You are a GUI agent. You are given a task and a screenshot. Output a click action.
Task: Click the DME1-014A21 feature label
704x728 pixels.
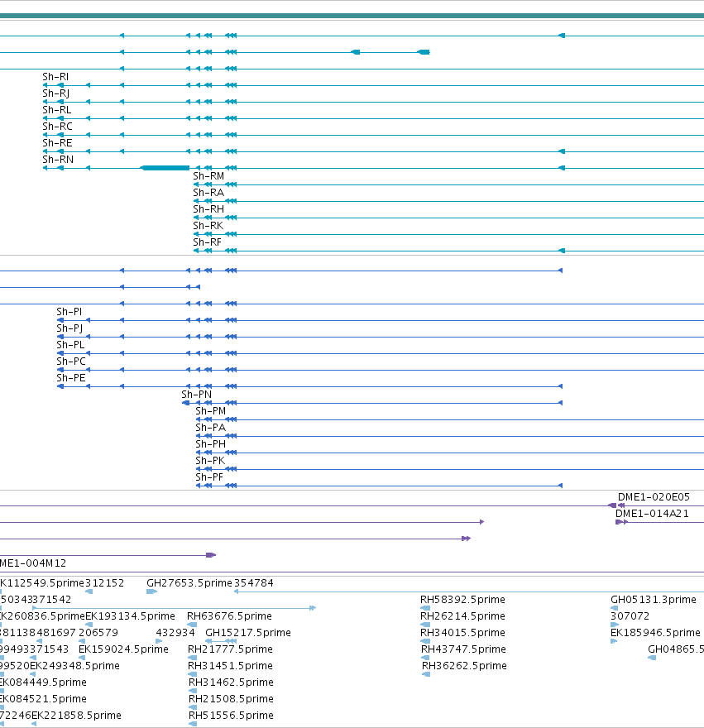[652, 514]
